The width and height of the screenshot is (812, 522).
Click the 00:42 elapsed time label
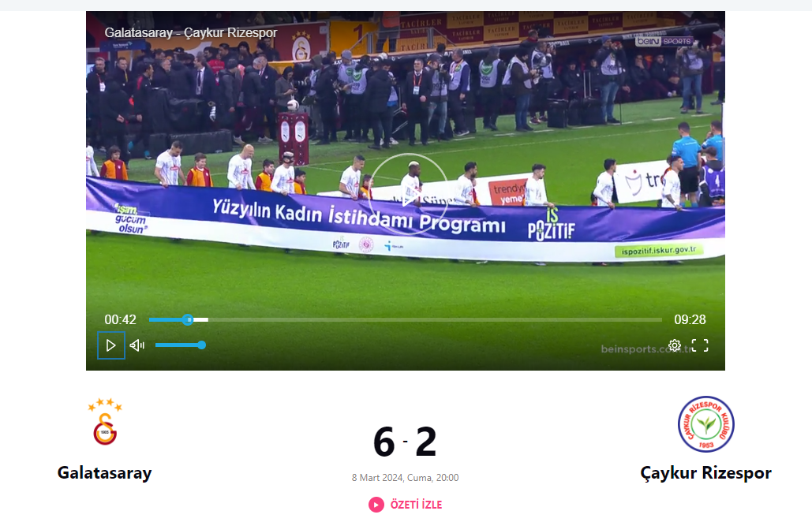click(x=120, y=319)
